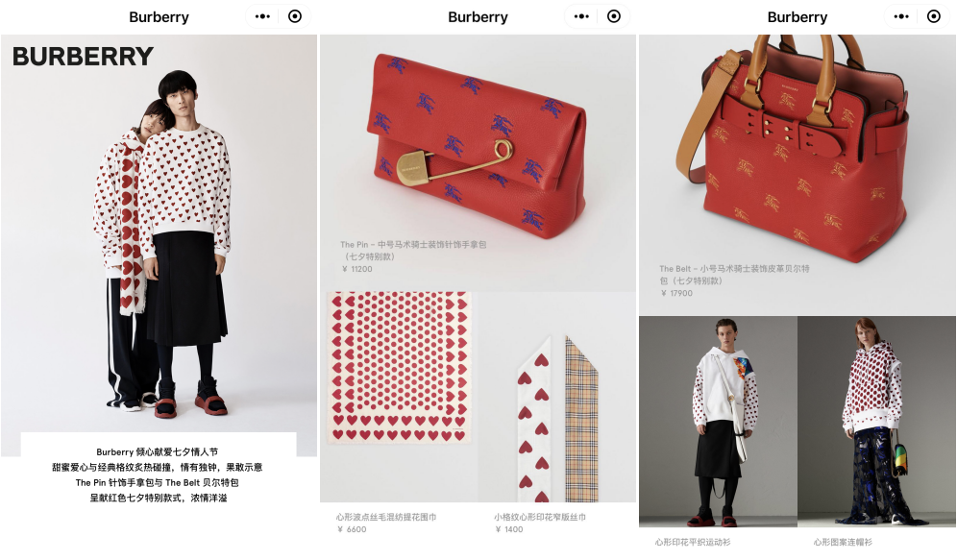Select the heart polka dot scarf image
The image size is (957, 560).
point(399,368)
